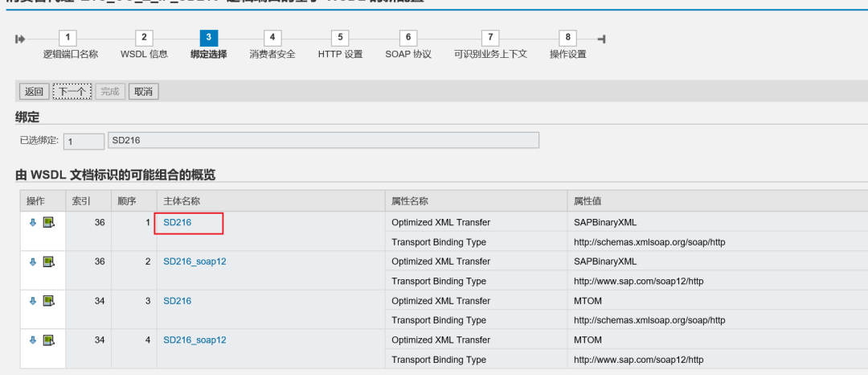Click the 由 WSDL 文档标识的可能组合的概览 heading
Screen dimensions: 868x375
coord(115,175)
